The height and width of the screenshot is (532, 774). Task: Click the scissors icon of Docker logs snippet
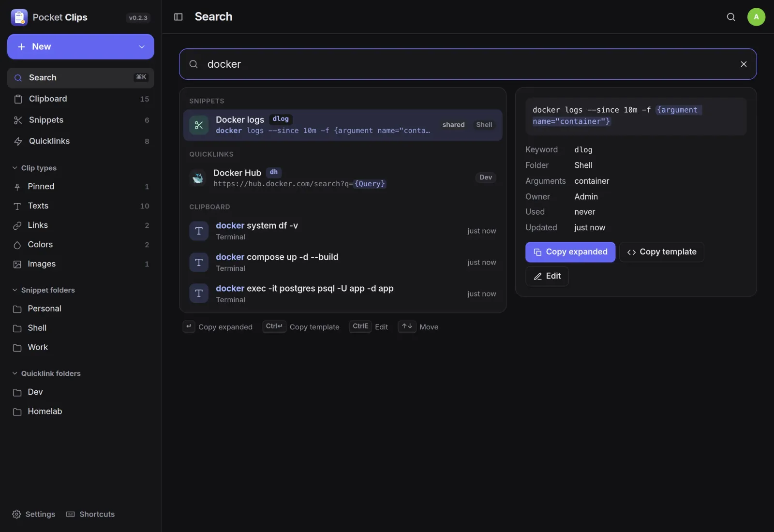click(x=199, y=125)
